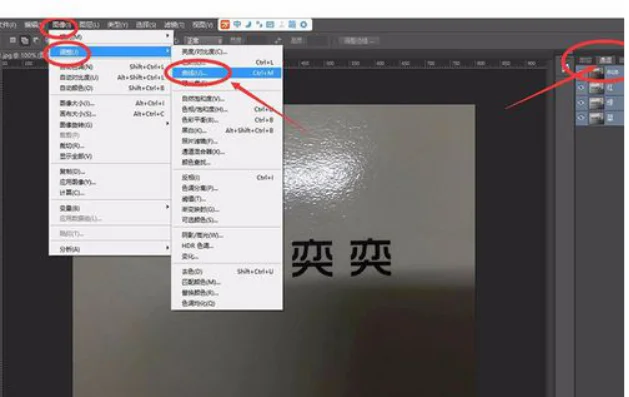This screenshot has width=629, height=397.
Task: Expand the 分析(A) submenu
Action: 111,249
